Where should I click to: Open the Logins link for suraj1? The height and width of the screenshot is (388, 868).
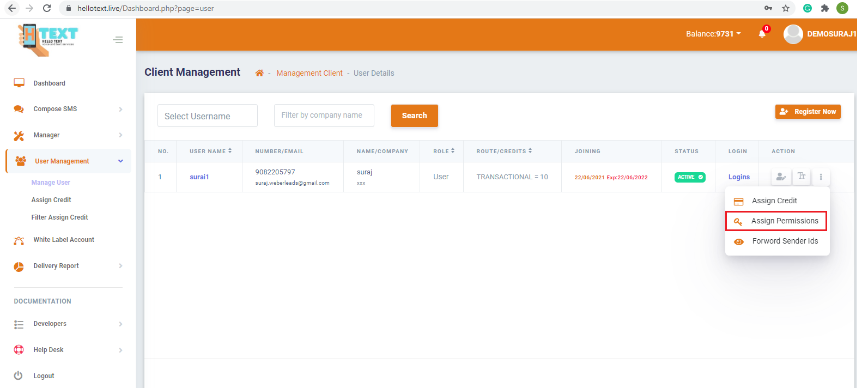[x=739, y=177]
